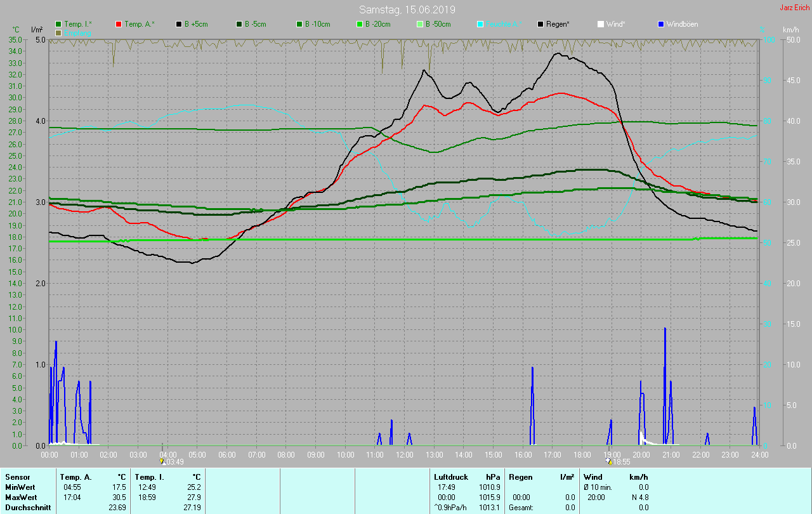Click the Luftdruck column header
Viewport: 812px width, 514px height.
click(x=451, y=477)
